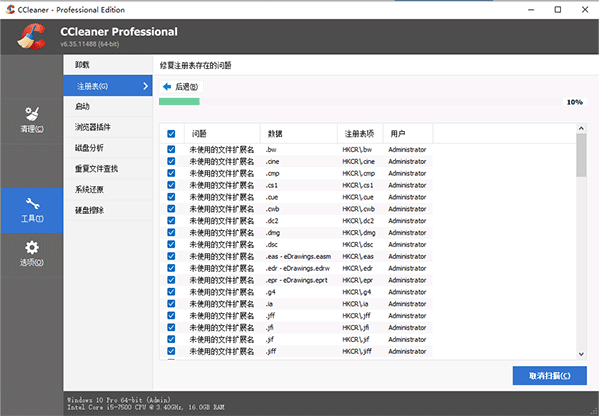Viewport: 599px width, 416px height.
Task: Minimize the CCleaner window
Action: tap(531, 10)
